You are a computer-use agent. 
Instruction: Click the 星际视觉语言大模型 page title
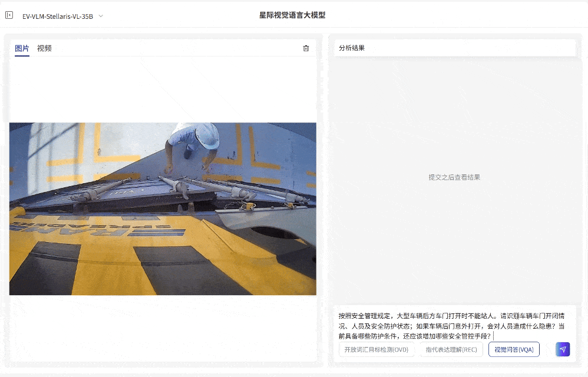(x=292, y=15)
